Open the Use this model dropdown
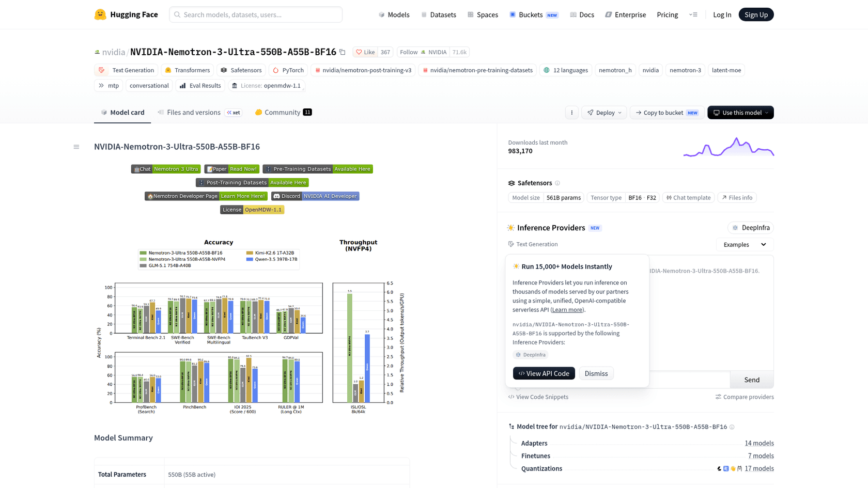This screenshot has height=488, width=868. 740,113
